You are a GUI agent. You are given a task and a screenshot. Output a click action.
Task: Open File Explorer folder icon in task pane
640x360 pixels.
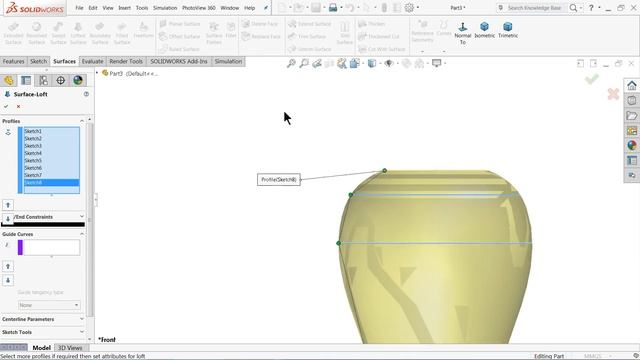tap(632, 116)
